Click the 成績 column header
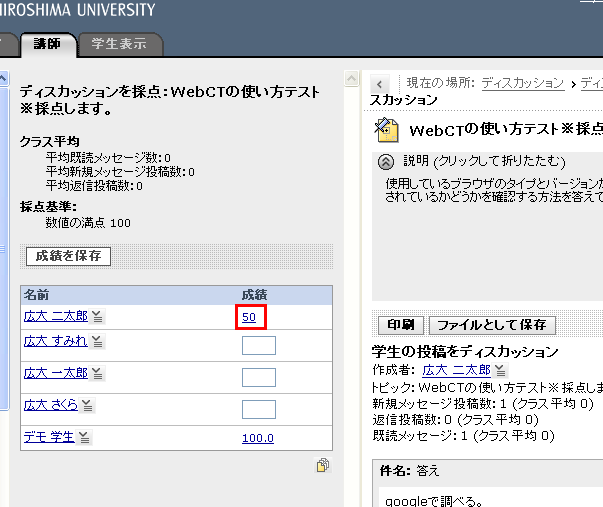 coord(254,295)
